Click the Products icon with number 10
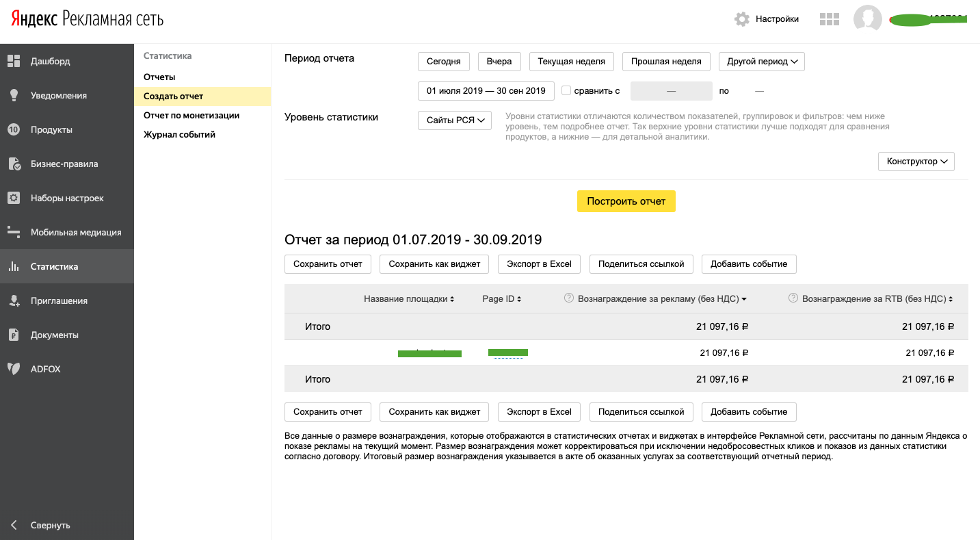This screenshot has width=980, height=540. click(14, 129)
